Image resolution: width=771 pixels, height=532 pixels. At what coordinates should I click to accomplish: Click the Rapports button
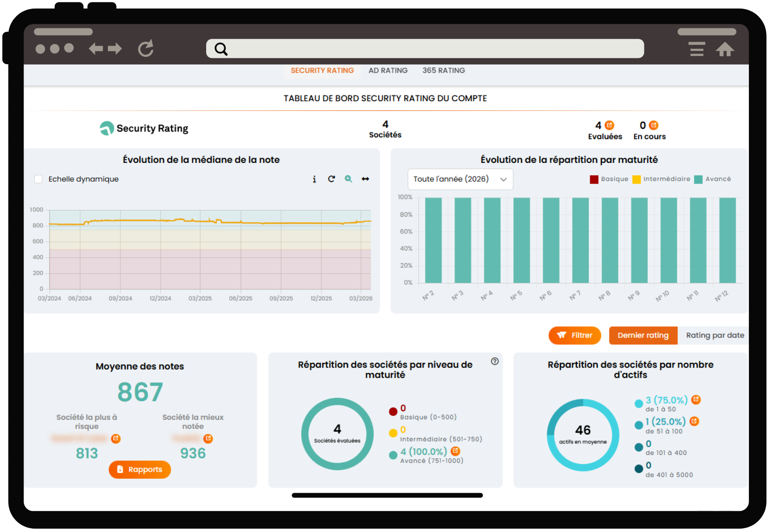(x=140, y=470)
